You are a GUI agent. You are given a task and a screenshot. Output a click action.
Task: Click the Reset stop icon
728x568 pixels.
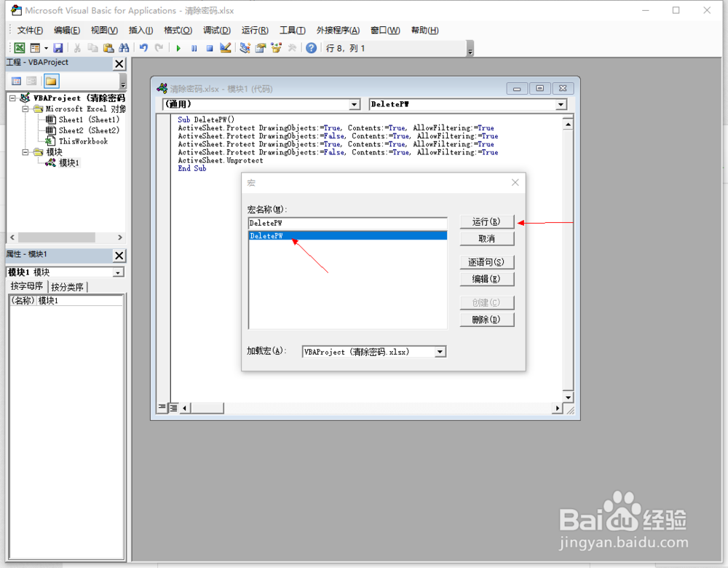(210, 48)
